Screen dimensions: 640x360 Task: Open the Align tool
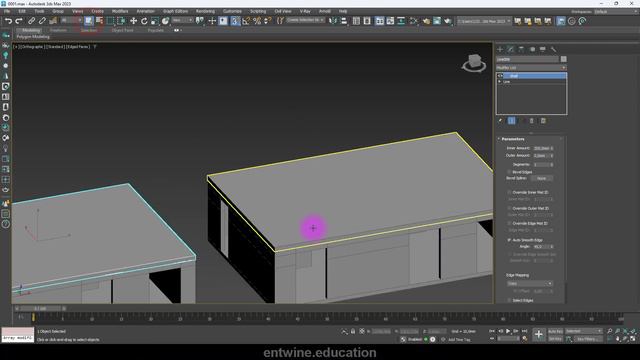pyautogui.click(x=344, y=21)
